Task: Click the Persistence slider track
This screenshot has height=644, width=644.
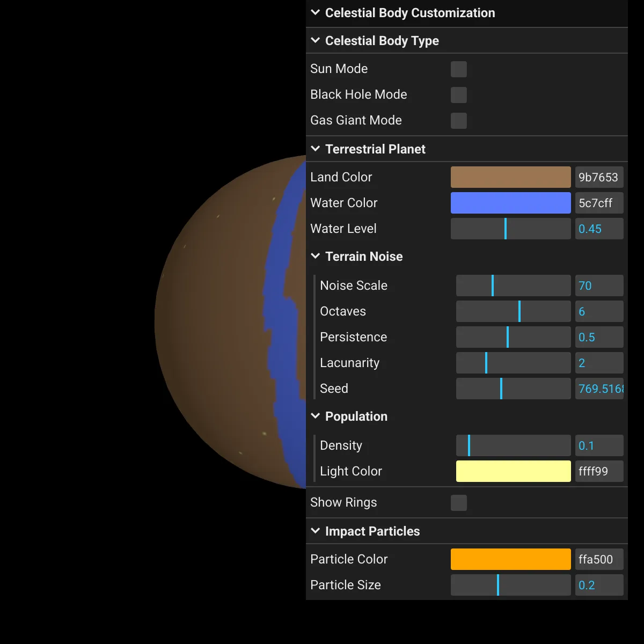Action: pyautogui.click(x=514, y=337)
